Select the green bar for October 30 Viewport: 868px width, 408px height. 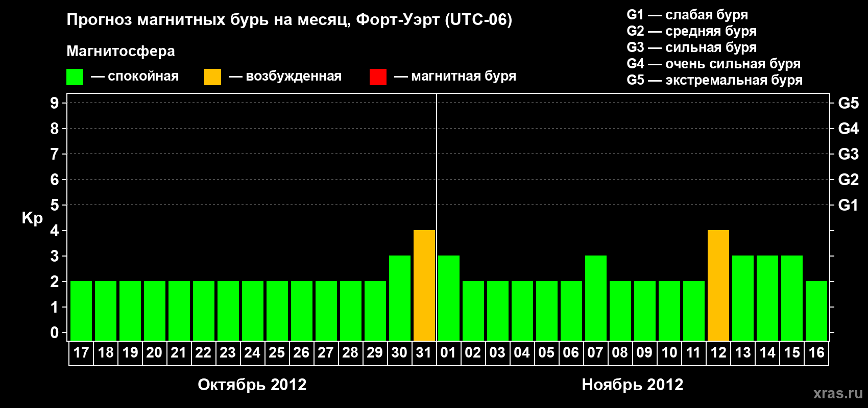(x=400, y=298)
